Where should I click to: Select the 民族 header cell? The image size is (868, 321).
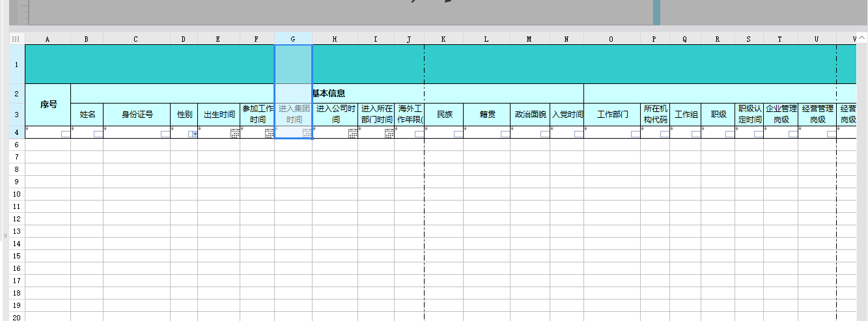coord(444,114)
